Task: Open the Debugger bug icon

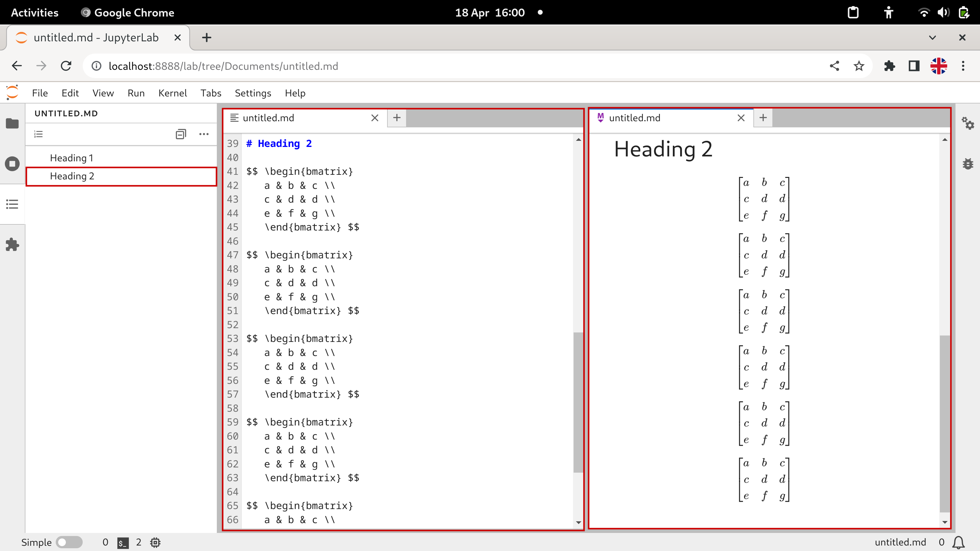Action: 967,164
